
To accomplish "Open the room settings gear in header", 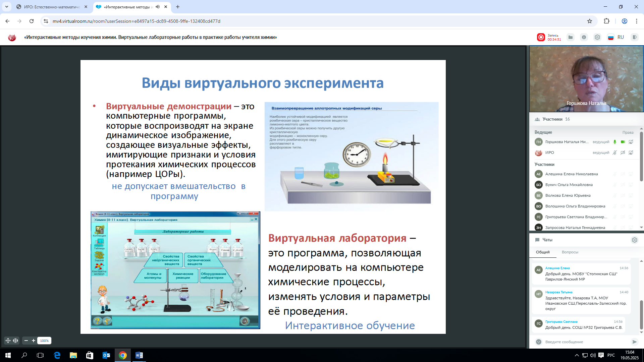I will point(597,37).
